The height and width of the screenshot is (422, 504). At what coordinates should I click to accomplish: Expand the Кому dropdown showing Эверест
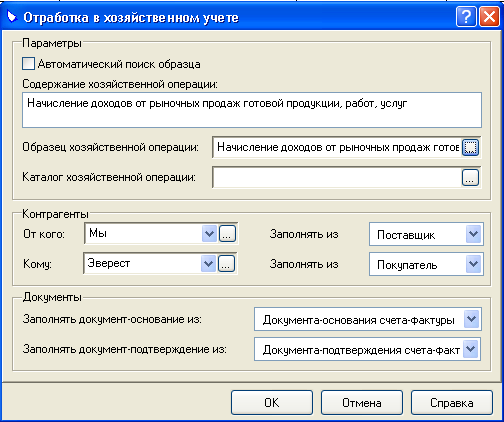click(208, 264)
